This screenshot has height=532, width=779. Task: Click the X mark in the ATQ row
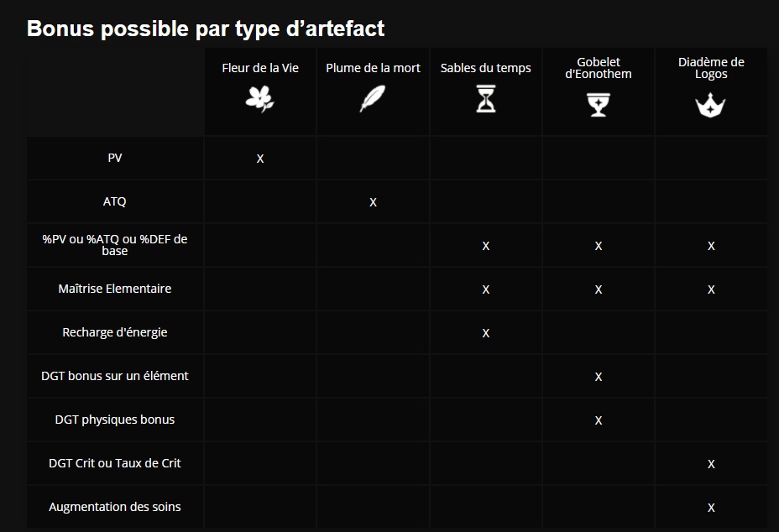(x=373, y=203)
